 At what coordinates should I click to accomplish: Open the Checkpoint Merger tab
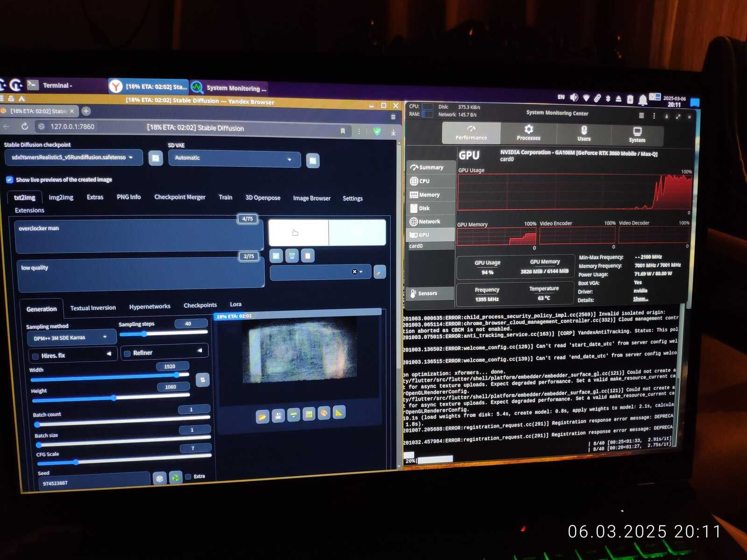(x=180, y=197)
